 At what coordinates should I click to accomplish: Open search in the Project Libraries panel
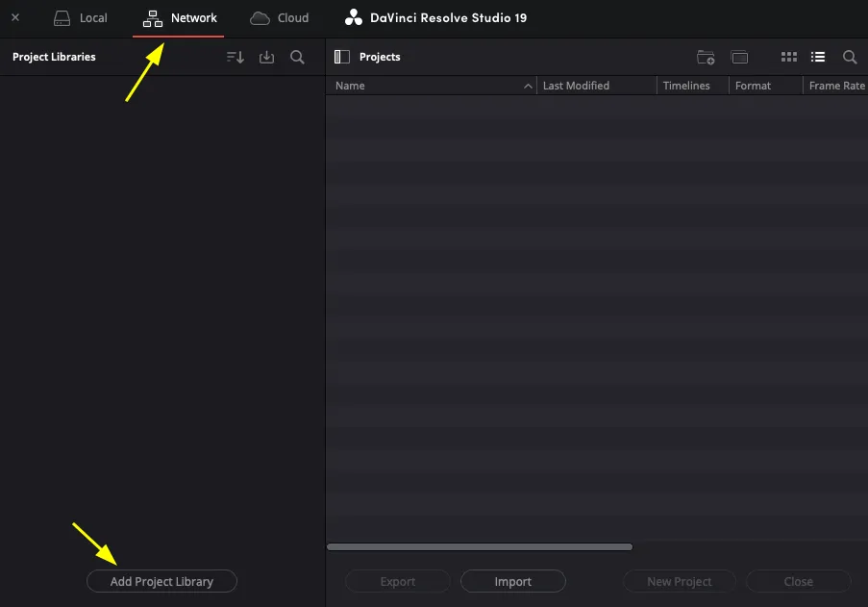coord(297,57)
